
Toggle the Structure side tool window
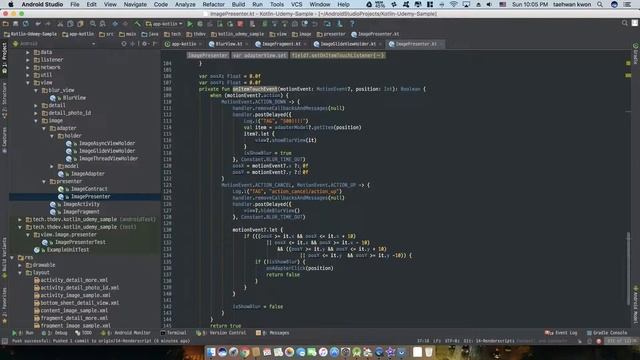(4, 101)
